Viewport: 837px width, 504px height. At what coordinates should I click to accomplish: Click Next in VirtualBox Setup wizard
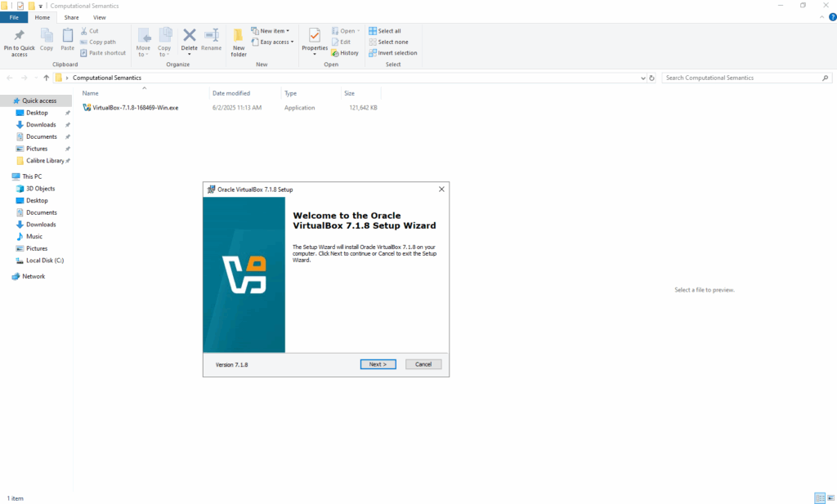(378, 364)
